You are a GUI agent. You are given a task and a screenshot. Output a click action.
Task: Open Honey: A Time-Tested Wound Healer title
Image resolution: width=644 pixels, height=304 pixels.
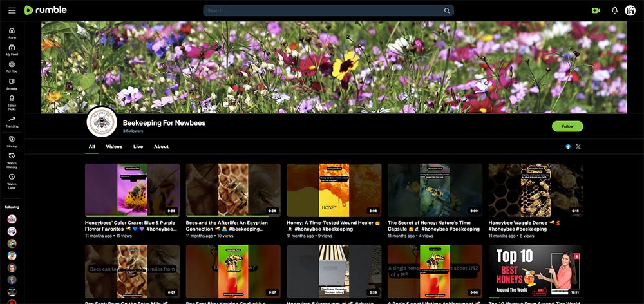pos(333,225)
